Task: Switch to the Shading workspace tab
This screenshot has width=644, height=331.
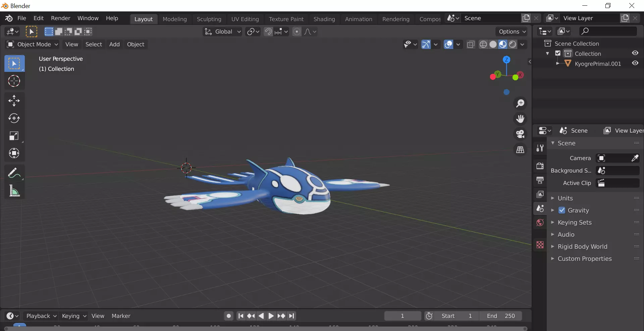Action: click(324, 19)
